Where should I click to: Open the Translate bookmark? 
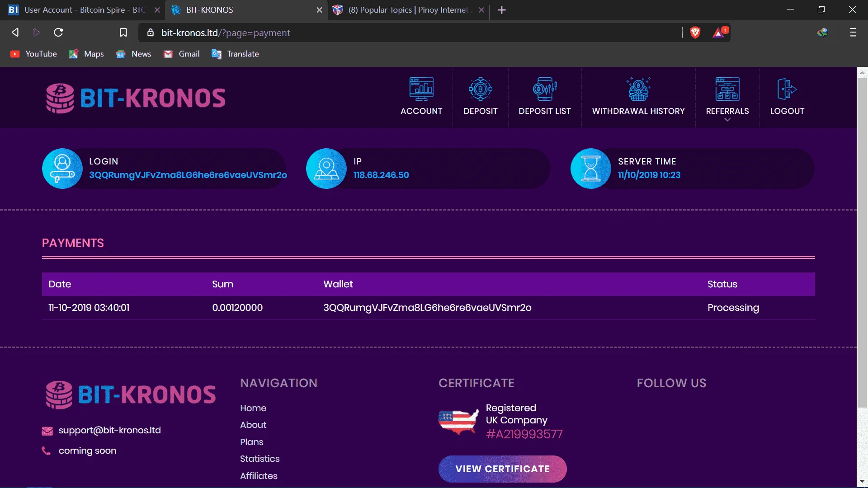(236, 54)
